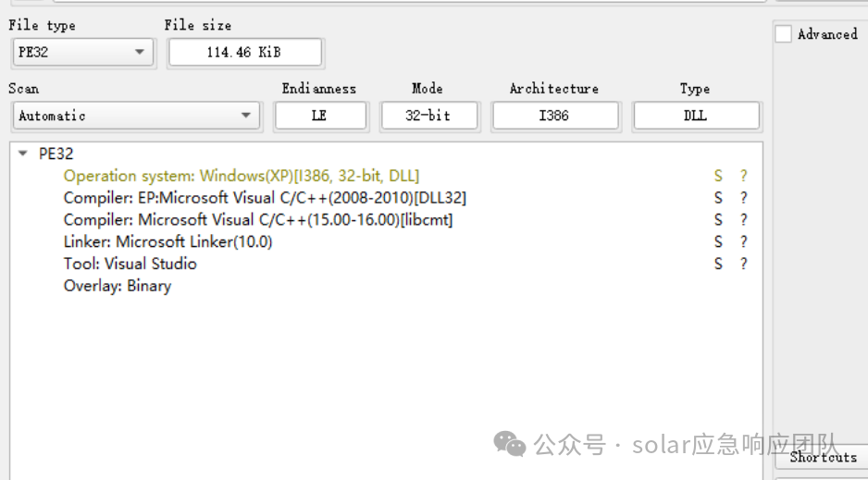Open the File type PE32 dropdown

pos(83,53)
